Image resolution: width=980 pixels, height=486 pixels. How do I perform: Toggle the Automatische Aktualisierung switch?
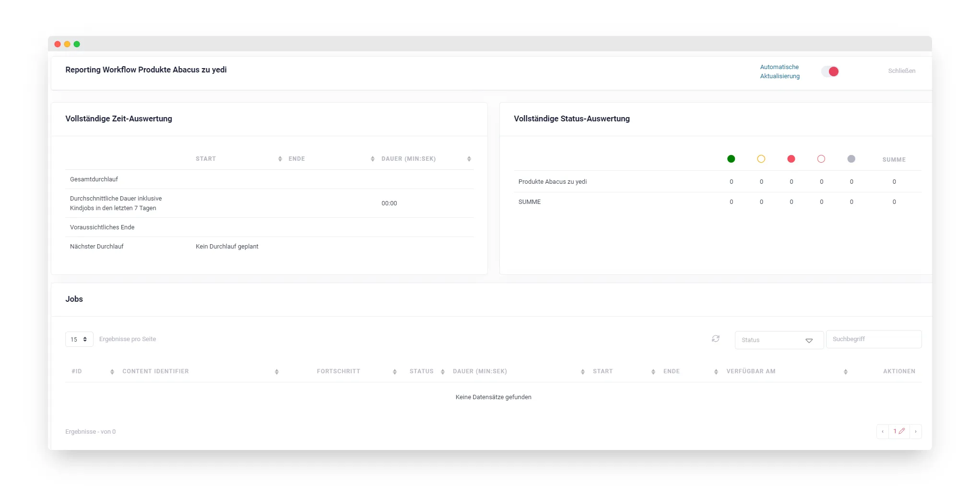[x=830, y=71]
